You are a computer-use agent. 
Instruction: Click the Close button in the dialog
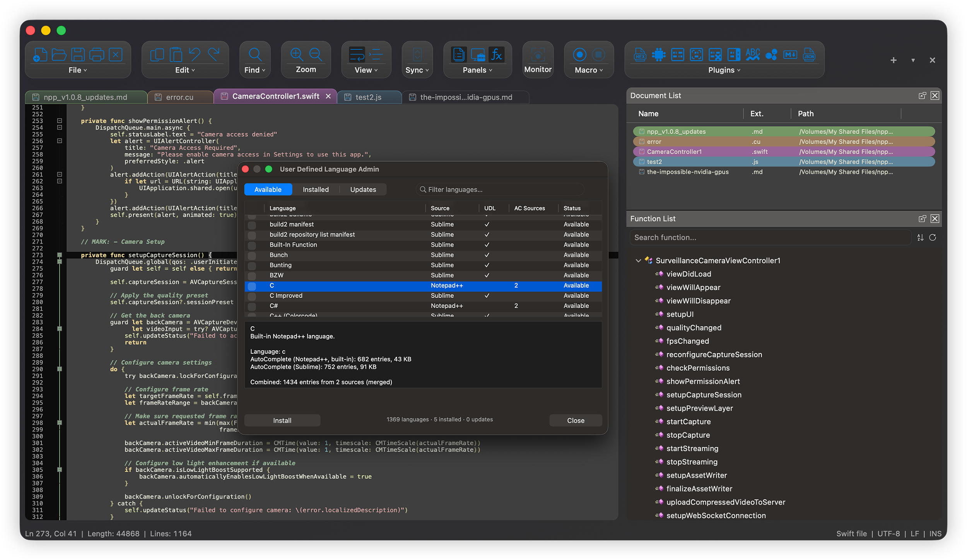(576, 420)
